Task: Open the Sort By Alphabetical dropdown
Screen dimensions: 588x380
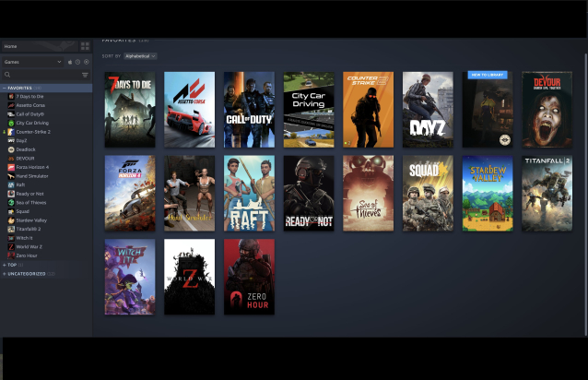Action: coord(140,56)
